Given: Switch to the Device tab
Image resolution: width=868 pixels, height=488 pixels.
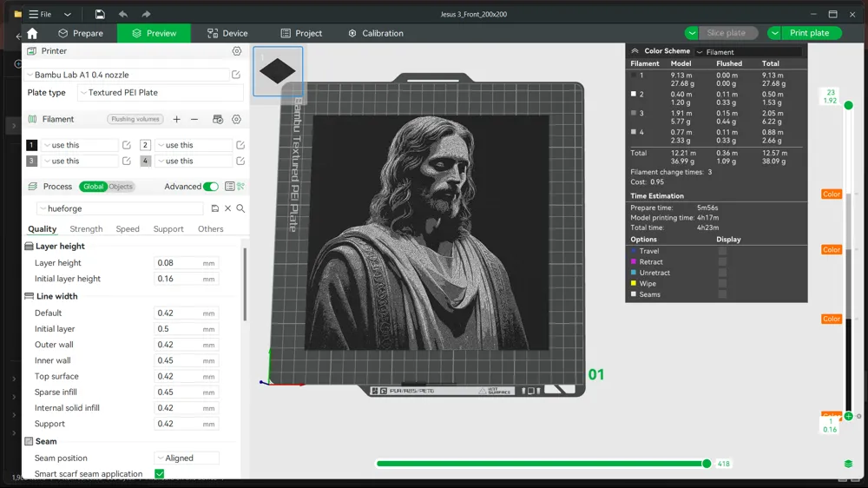Looking at the screenshot, I should pos(227,33).
